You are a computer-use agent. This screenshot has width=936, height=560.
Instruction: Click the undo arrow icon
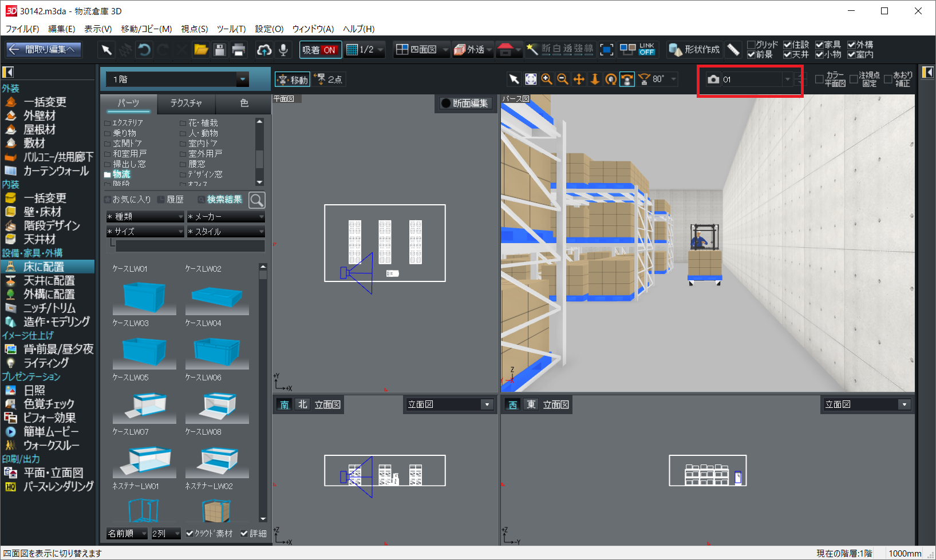pos(144,50)
